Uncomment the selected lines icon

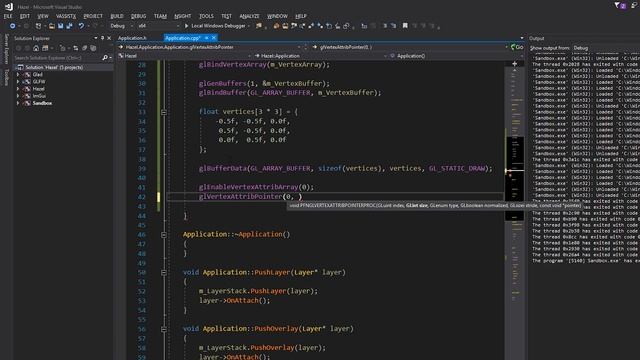click(393, 26)
